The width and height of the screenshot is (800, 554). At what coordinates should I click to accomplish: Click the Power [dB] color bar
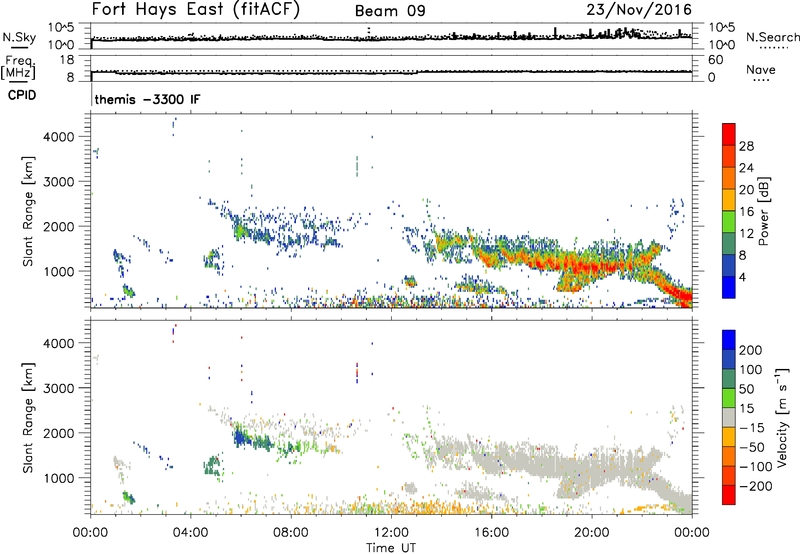729,211
